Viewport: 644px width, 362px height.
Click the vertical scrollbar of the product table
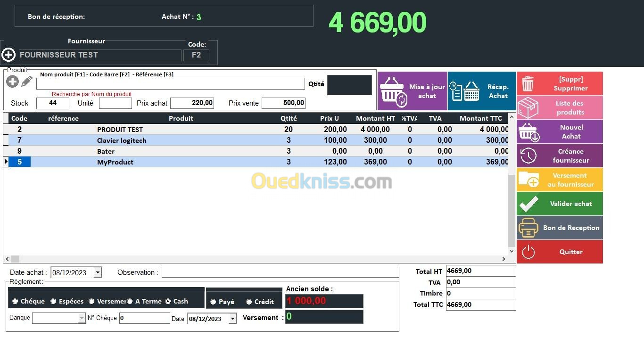pos(512,210)
